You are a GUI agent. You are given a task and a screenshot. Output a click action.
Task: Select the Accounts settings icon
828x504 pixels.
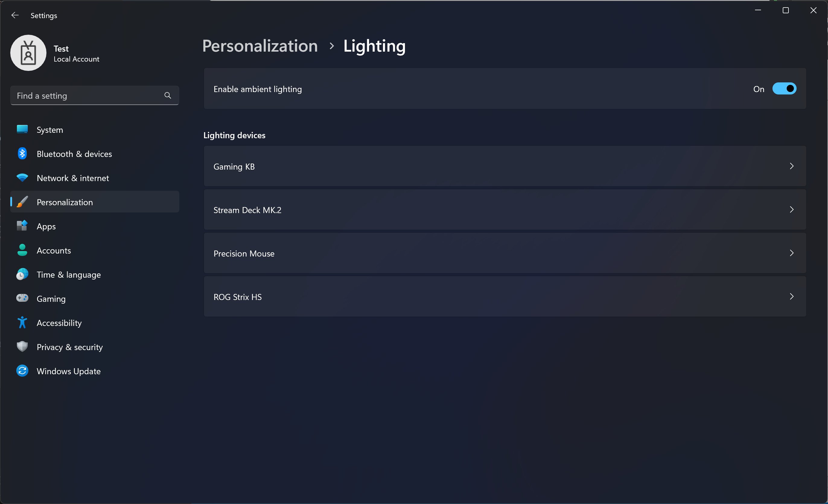(x=22, y=250)
